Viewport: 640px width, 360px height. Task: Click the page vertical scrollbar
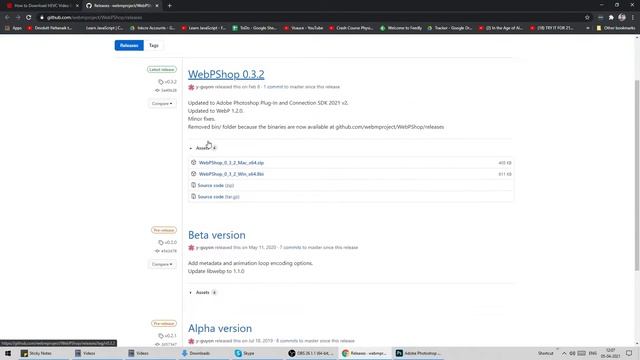637,175
